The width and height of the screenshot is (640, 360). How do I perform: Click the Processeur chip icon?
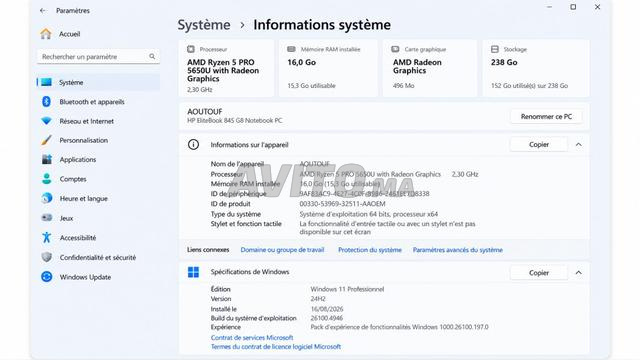click(191, 49)
